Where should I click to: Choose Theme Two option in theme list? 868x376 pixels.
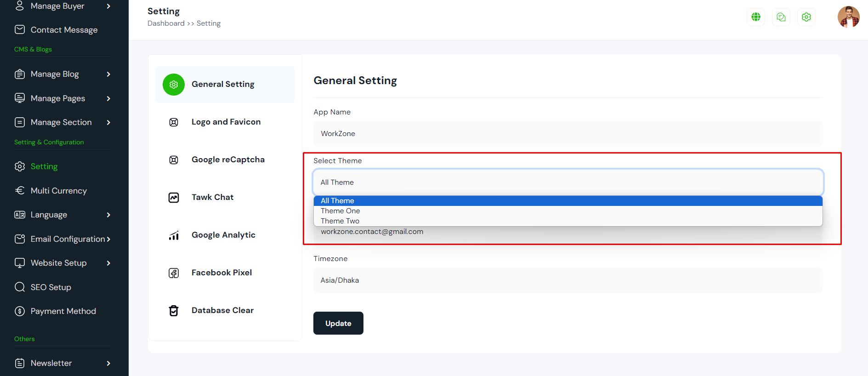[340, 221]
